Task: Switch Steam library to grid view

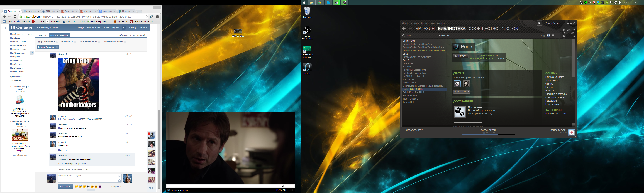Action: click(557, 35)
